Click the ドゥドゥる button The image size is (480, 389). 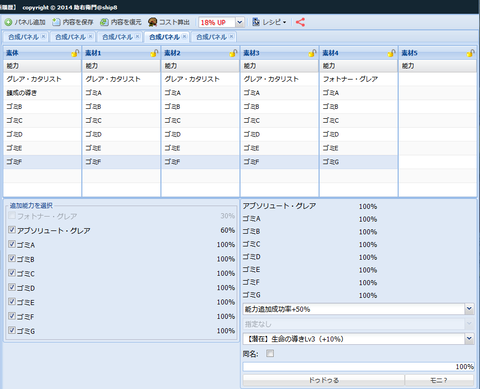point(323,380)
